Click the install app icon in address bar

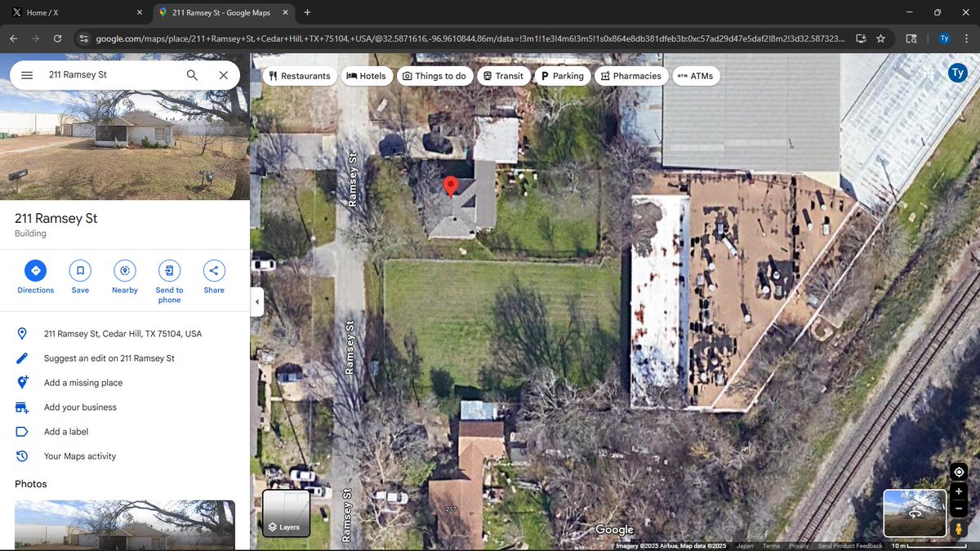[861, 38]
